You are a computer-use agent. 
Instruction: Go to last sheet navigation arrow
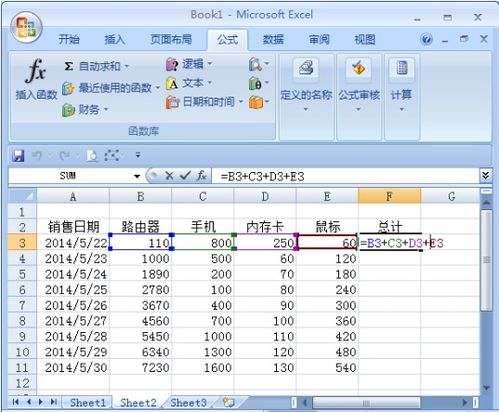pyautogui.click(x=53, y=402)
